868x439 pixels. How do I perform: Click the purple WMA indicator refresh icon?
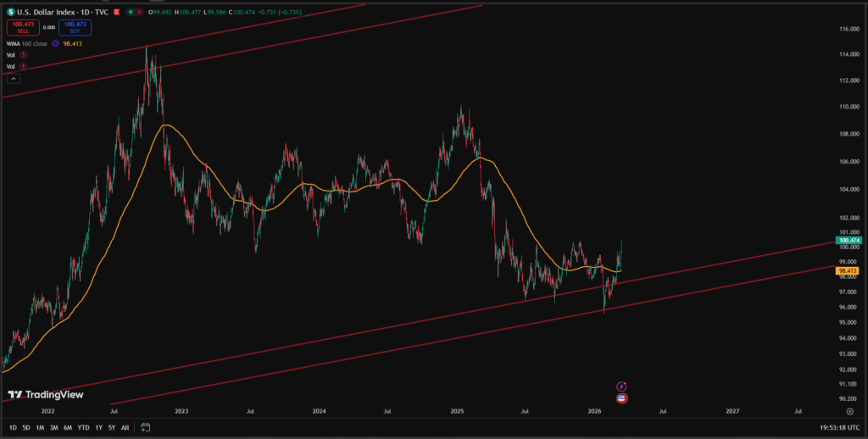click(55, 44)
